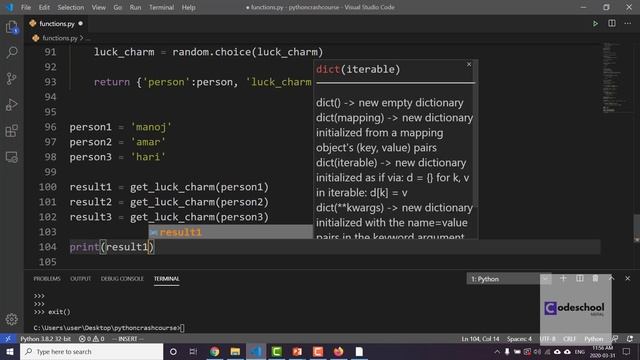Open the Terminal menu
The image size is (640, 360).
(161, 7)
